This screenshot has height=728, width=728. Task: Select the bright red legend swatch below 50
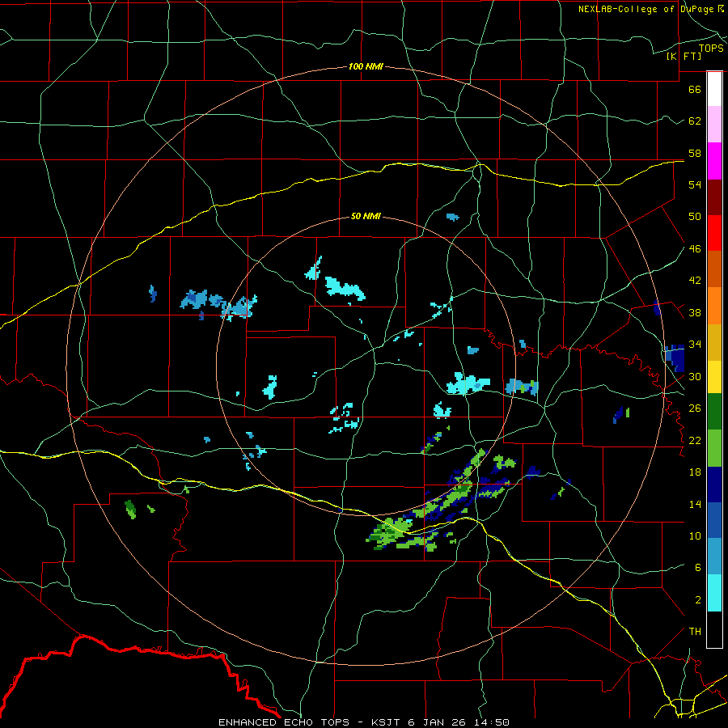coord(714,233)
